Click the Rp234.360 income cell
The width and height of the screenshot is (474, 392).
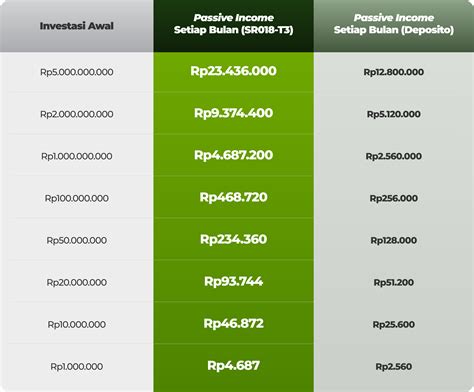(233, 239)
